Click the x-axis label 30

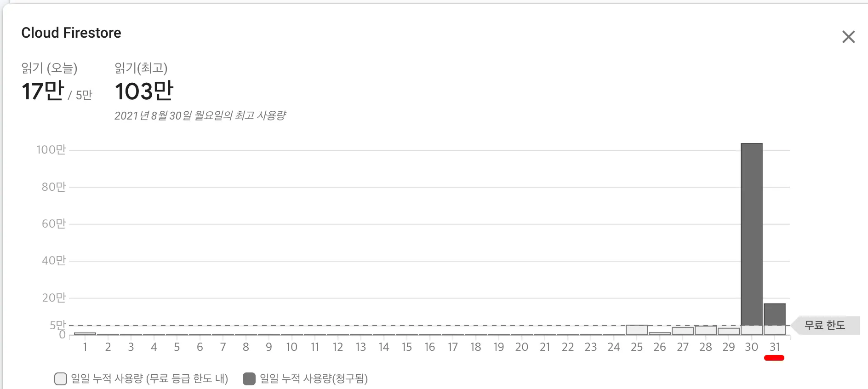pyautogui.click(x=752, y=347)
